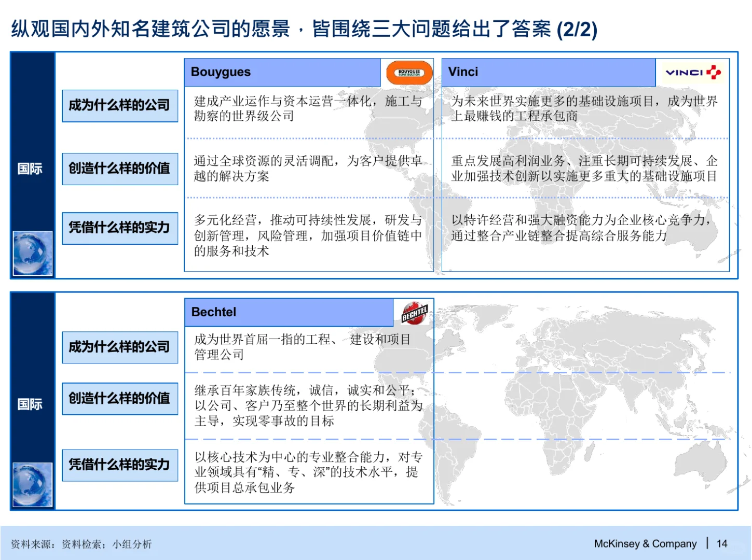Click the globe icon in the upper panel
Image resolution: width=752 pixels, height=560 pixels.
click(33, 251)
